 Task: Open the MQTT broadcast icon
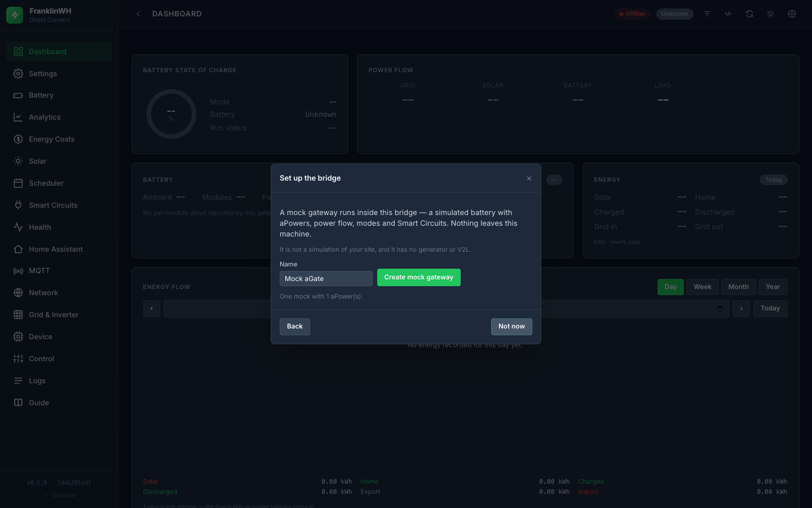[x=18, y=271]
